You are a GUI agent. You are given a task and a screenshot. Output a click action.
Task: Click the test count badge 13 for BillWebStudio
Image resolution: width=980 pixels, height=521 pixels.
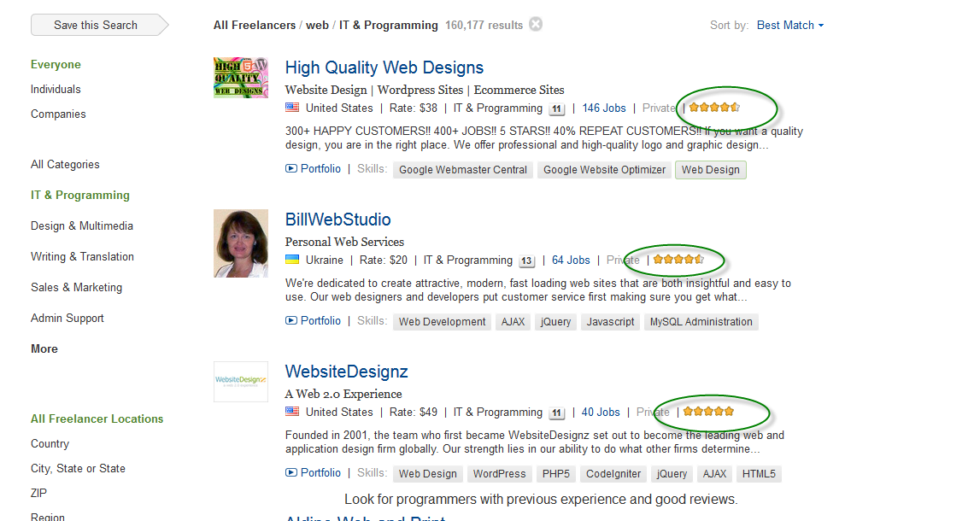(526, 261)
